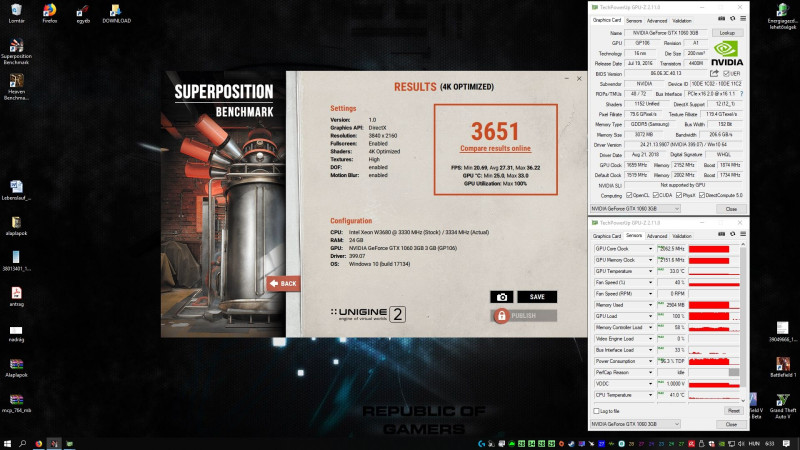The height and width of the screenshot is (450, 800).
Task: Open the hamburger menu in the Graphics Card GPU-Z window
Action: coord(743,19)
